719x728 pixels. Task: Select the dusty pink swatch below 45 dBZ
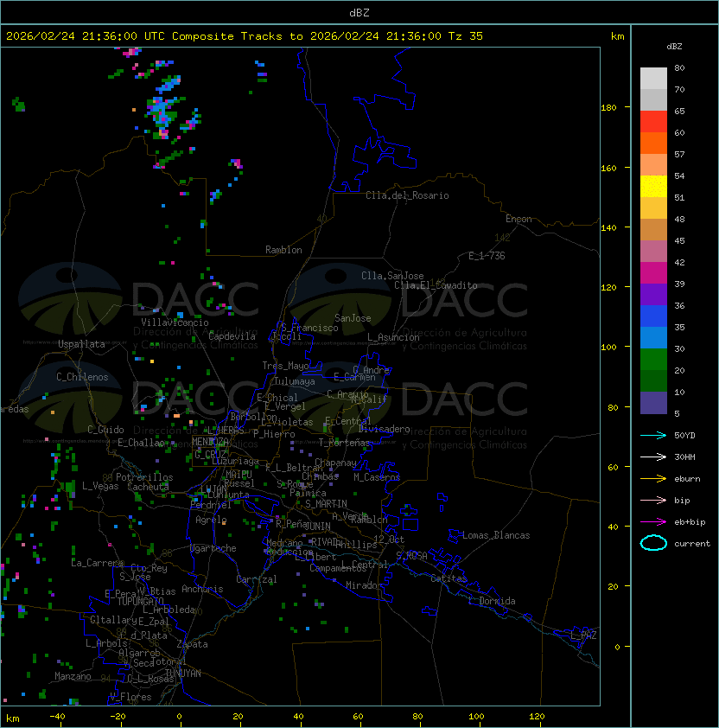click(653, 252)
